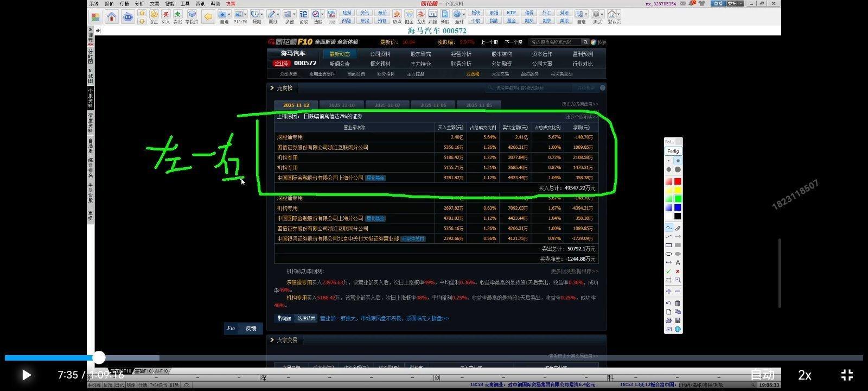
Task: Select the eraser tool in annotation palette
Action: (678, 228)
